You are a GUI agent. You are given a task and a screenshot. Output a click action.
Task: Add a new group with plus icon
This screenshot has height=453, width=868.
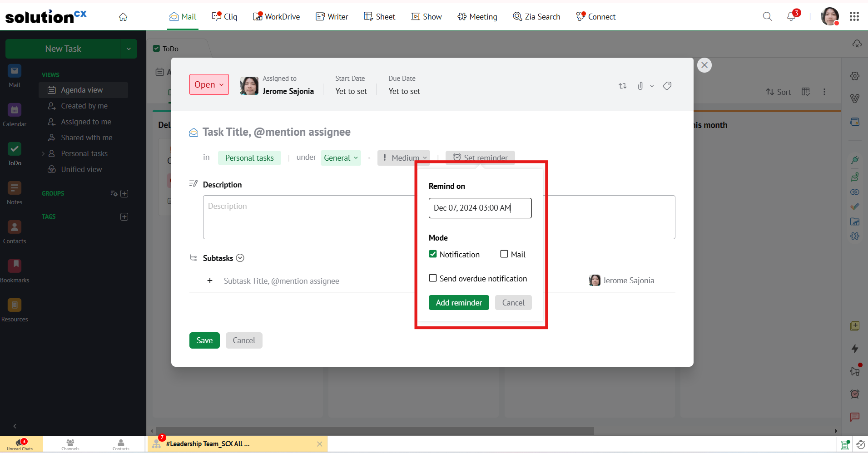[x=124, y=193]
